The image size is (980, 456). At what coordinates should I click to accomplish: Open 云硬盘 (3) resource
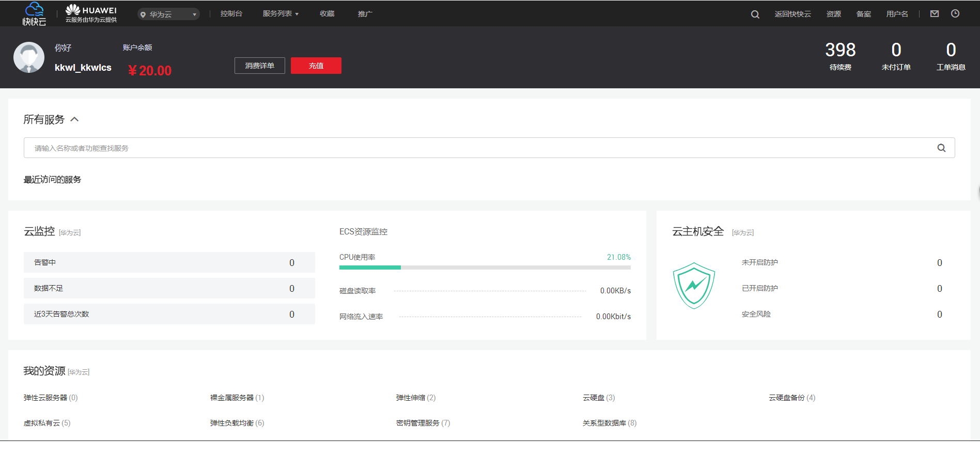tap(599, 398)
